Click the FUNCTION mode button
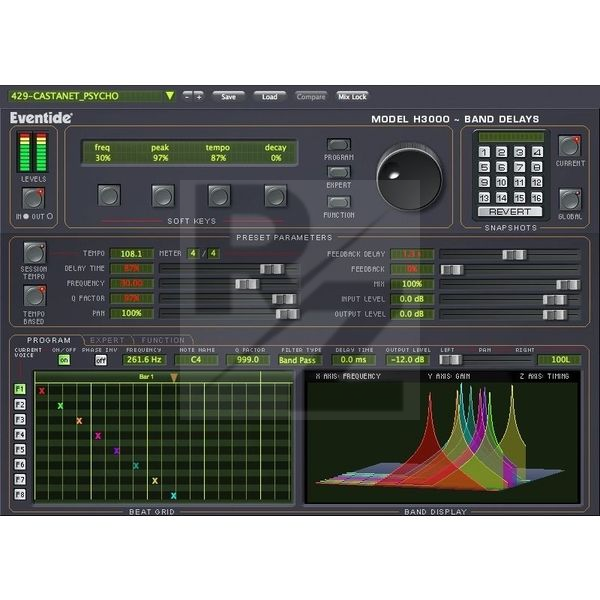 [339, 202]
